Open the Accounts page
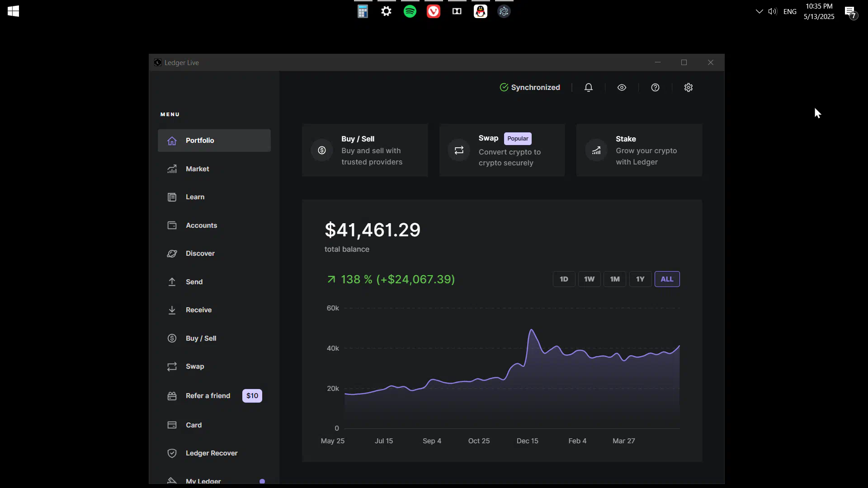Screen dimensions: 868x488 click(214, 225)
